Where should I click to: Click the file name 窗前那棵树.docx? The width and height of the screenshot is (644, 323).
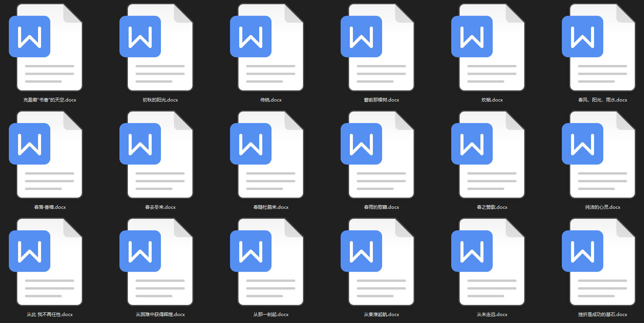point(382,100)
